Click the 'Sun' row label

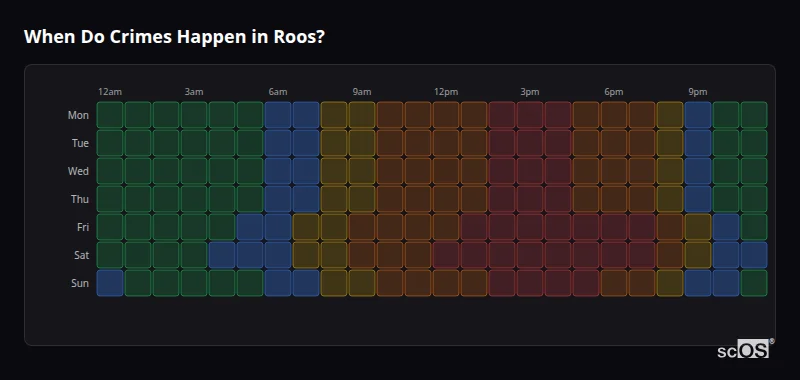[80, 284]
